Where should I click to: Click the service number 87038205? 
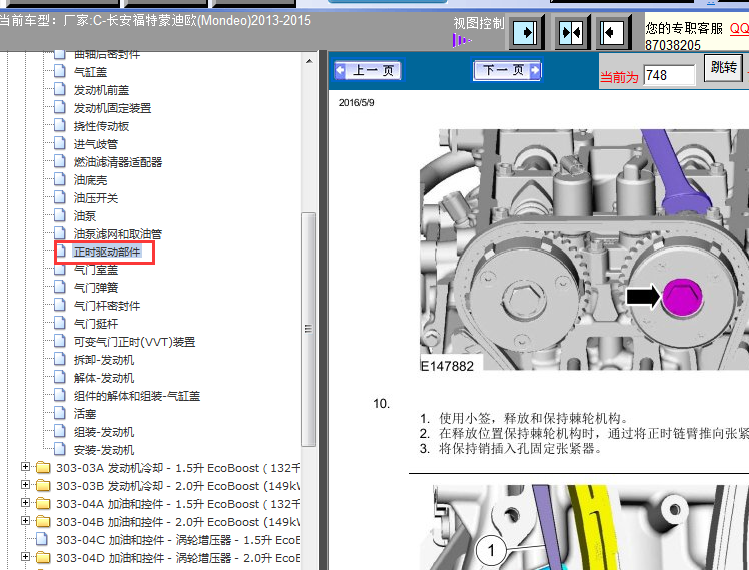point(673,45)
